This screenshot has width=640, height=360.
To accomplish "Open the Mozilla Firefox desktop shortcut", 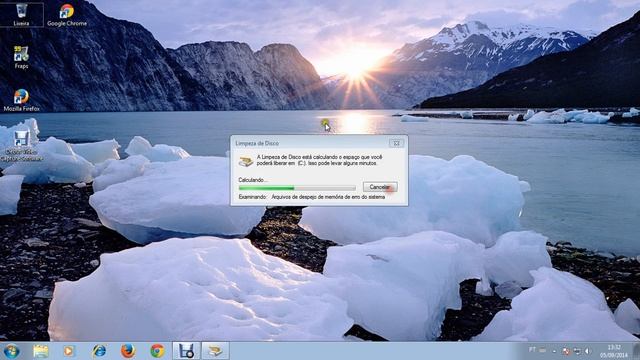I will click(21, 100).
